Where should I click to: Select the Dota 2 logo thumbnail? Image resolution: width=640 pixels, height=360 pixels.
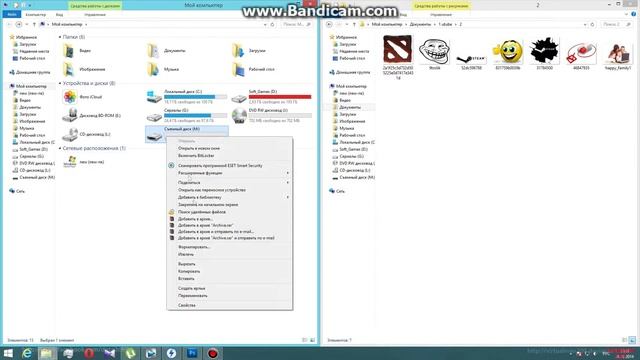coord(398,49)
